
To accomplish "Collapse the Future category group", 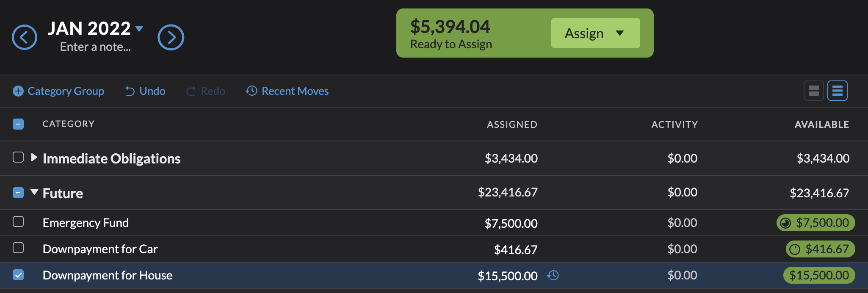I will pyautogui.click(x=34, y=193).
